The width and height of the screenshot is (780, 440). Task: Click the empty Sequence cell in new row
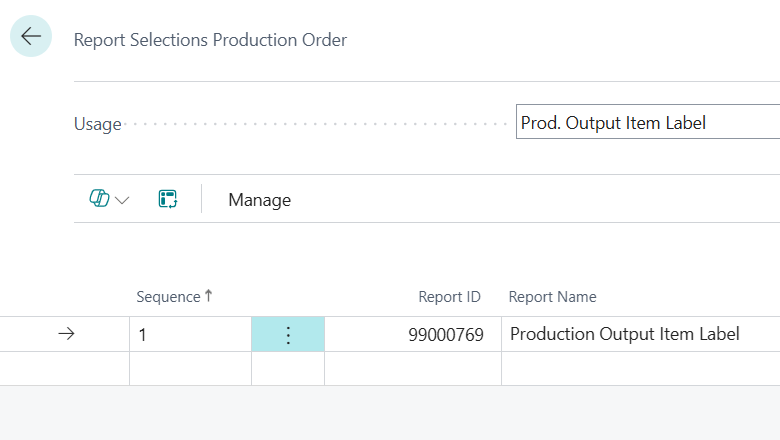pyautogui.click(x=190, y=368)
